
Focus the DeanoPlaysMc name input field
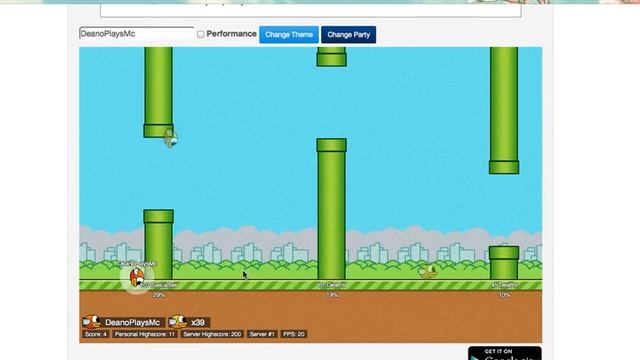pos(136,33)
